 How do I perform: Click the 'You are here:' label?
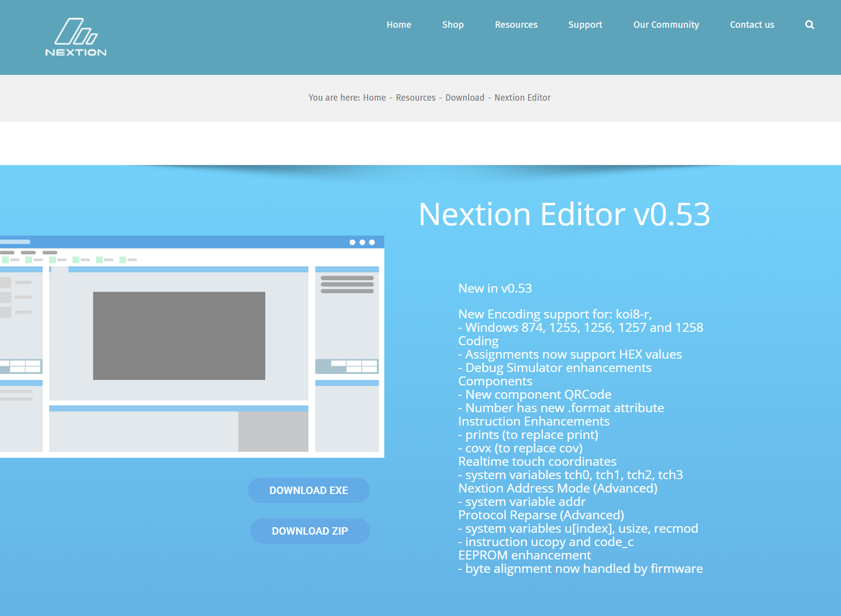coord(334,98)
